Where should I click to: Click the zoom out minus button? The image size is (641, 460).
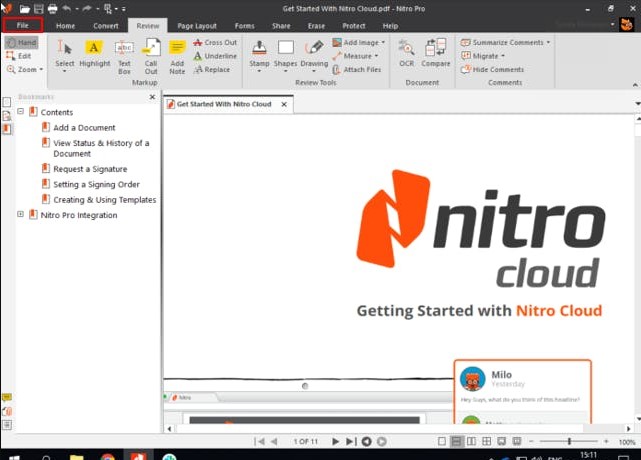(x=531, y=441)
